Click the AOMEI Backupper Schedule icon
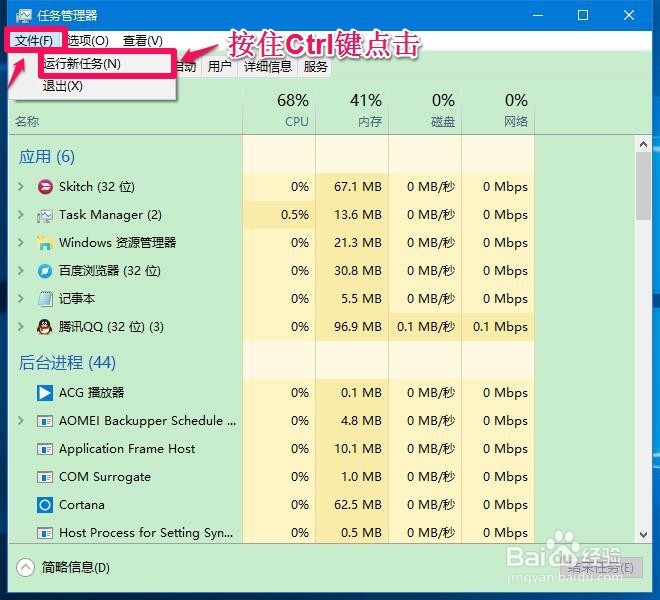 pyautogui.click(x=45, y=421)
